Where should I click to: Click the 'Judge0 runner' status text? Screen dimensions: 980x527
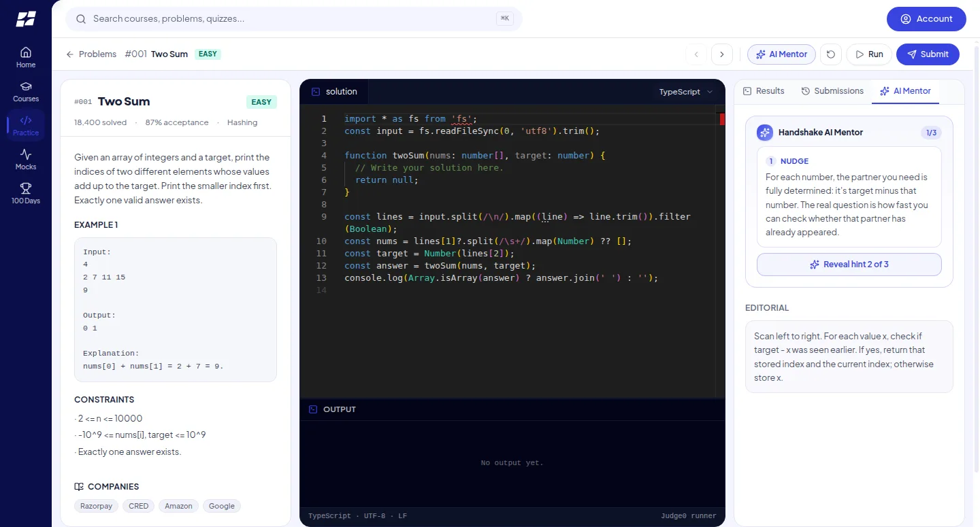[x=688, y=516]
